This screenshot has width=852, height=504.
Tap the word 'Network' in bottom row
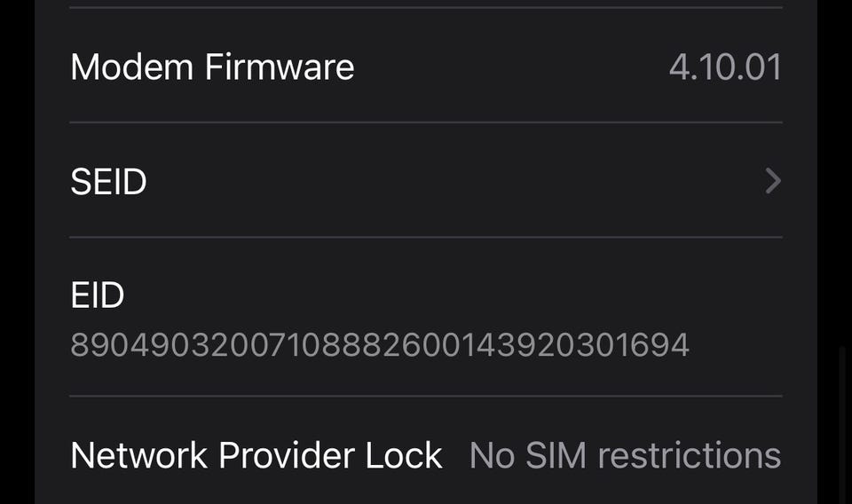[x=139, y=455]
